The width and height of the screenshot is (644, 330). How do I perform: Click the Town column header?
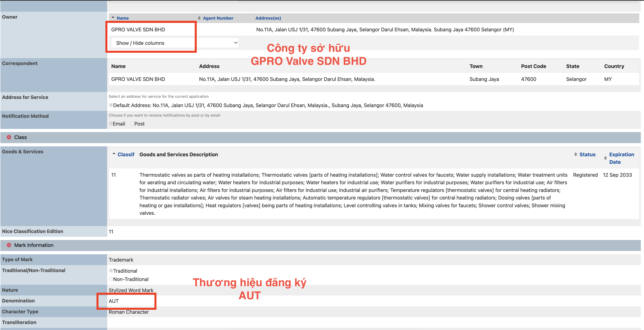tap(476, 66)
